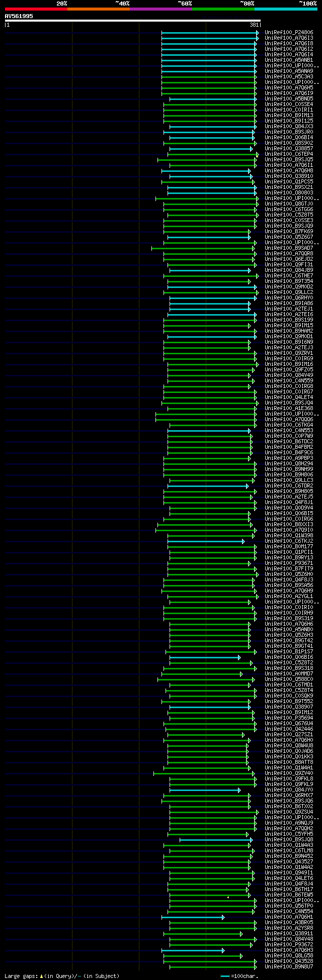The image size is (322, 980).
Task: Select UniRef100_C6THE7 label
Action: (289, 275)
